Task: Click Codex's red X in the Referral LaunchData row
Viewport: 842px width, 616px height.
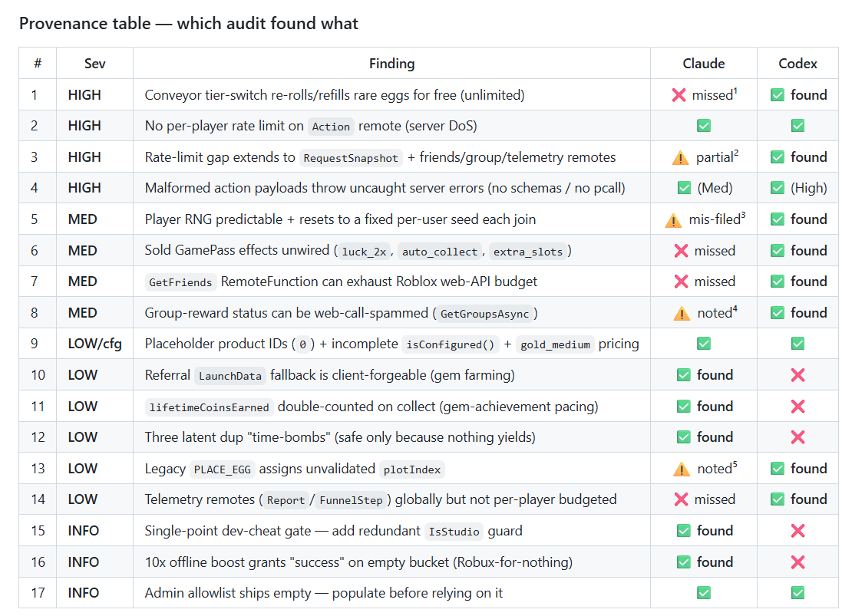Action: click(797, 375)
